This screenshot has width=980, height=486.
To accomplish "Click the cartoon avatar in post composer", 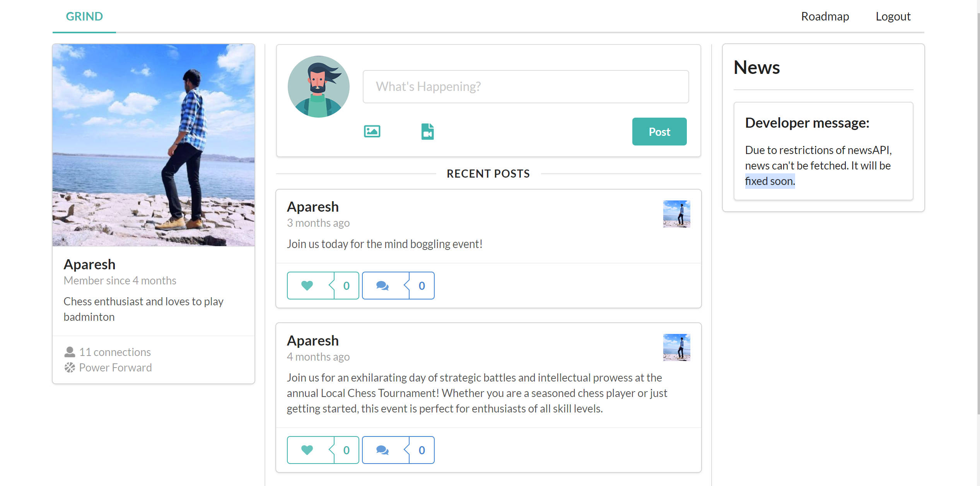I will (318, 87).
